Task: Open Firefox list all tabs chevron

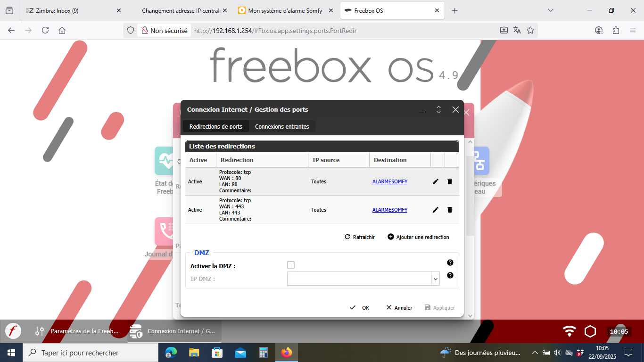Action: [550, 10]
